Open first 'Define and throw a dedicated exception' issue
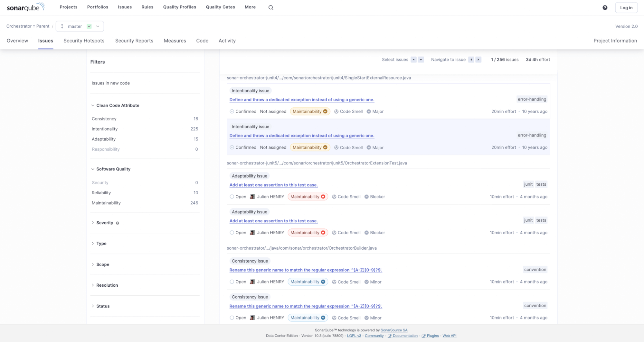The height and width of the screenshot is (342, 644). point(302,100)
